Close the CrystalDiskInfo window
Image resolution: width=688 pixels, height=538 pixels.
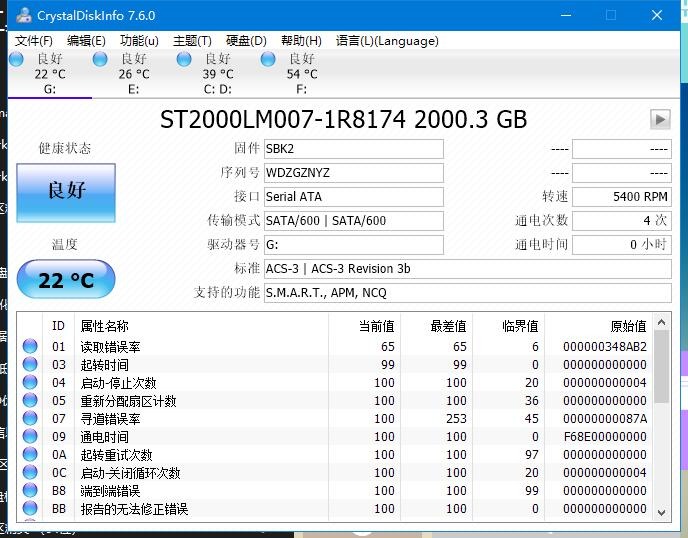point(657,15)
